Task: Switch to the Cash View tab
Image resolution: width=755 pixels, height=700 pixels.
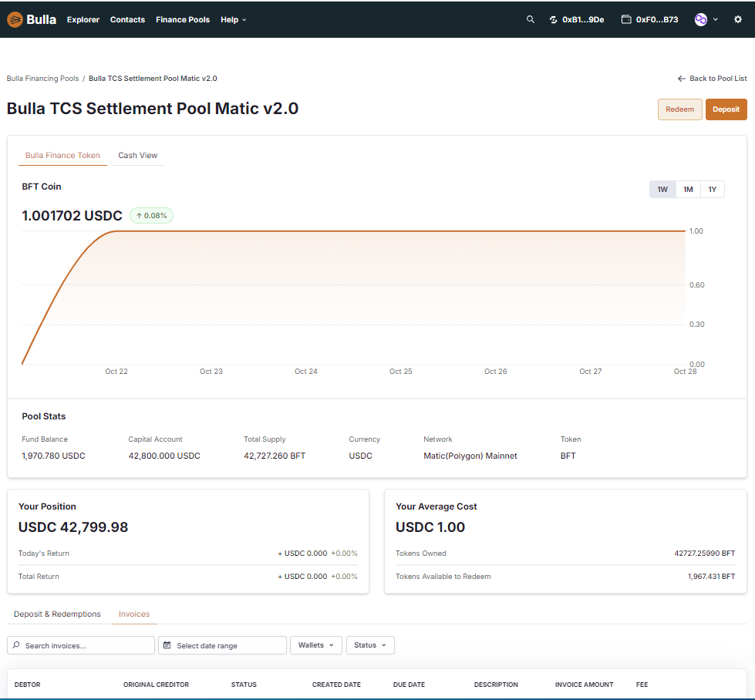Action: (138, 156)
